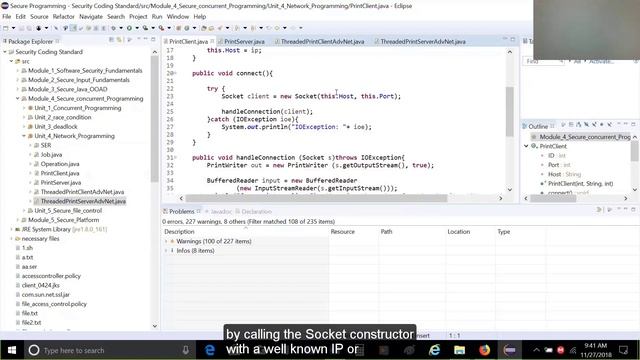This screenshot has height=360, width=640.
Task: Switch to ThreadedPrintServerAdvNet.java editor tab
Action: [422, 42]
